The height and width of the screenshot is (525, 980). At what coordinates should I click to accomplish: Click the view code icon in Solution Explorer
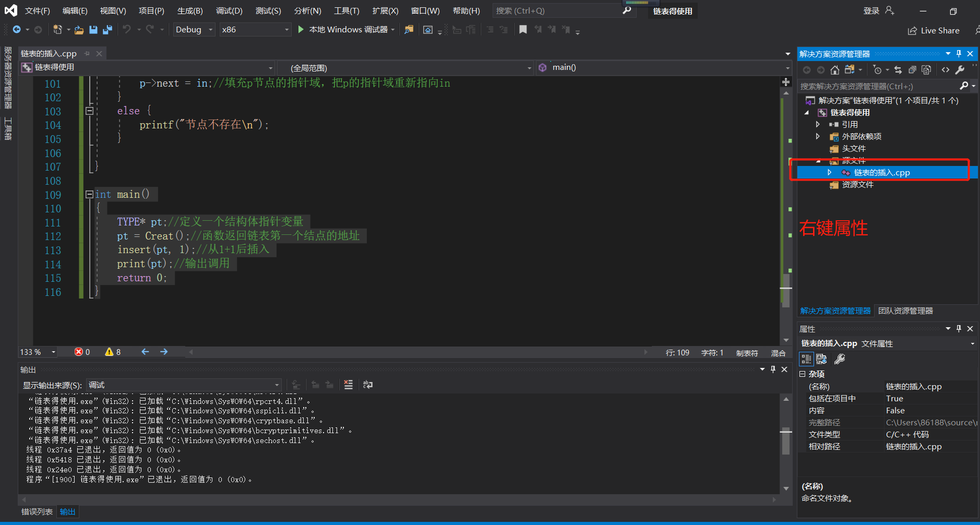946,70
